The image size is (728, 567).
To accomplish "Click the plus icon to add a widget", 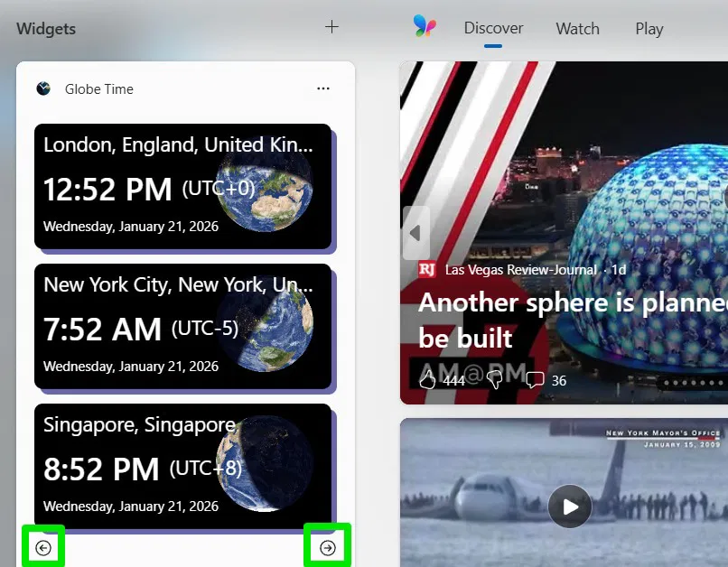I will (331, 27).
